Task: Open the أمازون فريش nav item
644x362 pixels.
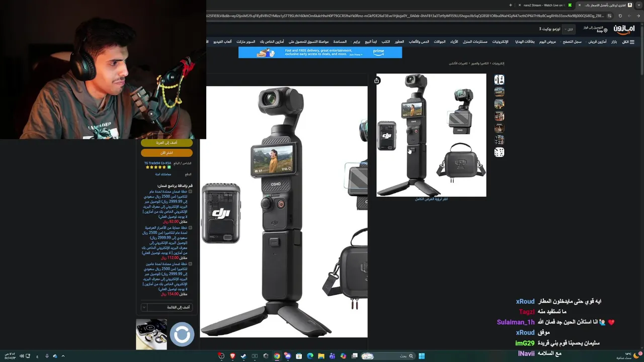Action: pyautogui.click(x=598, y=42)
